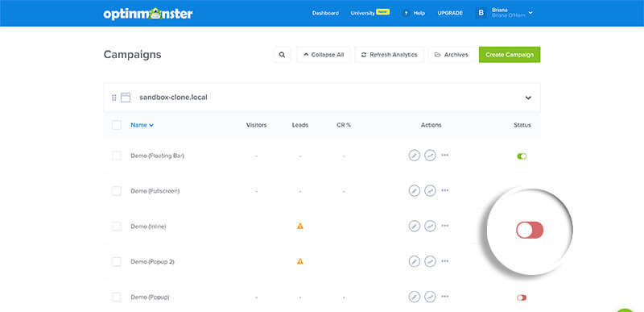
Task: Click the Campaigns page heading
Action: pos(132,55)
